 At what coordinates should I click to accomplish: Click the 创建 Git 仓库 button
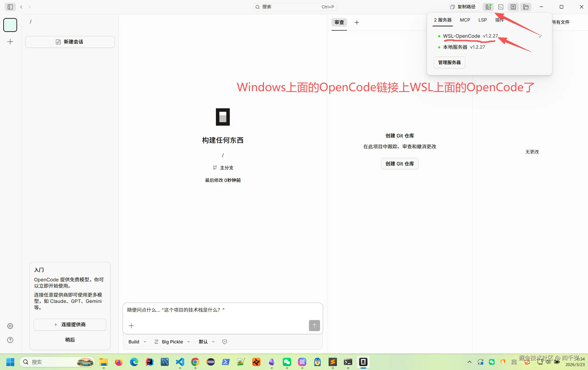pyautogui.click(x=399, y=164)
